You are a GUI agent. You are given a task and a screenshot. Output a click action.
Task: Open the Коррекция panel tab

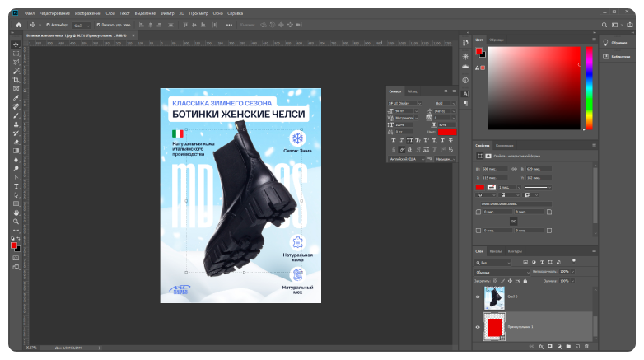point(504,146)
